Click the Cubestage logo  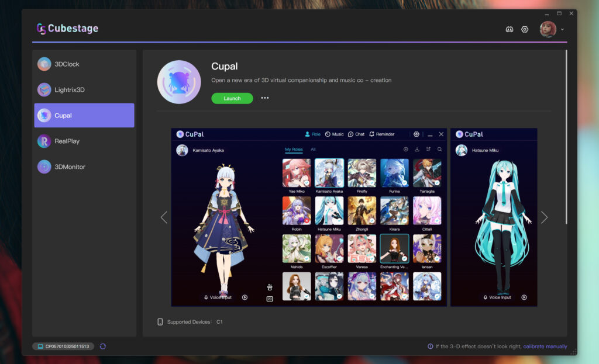[x=68, y=29]
